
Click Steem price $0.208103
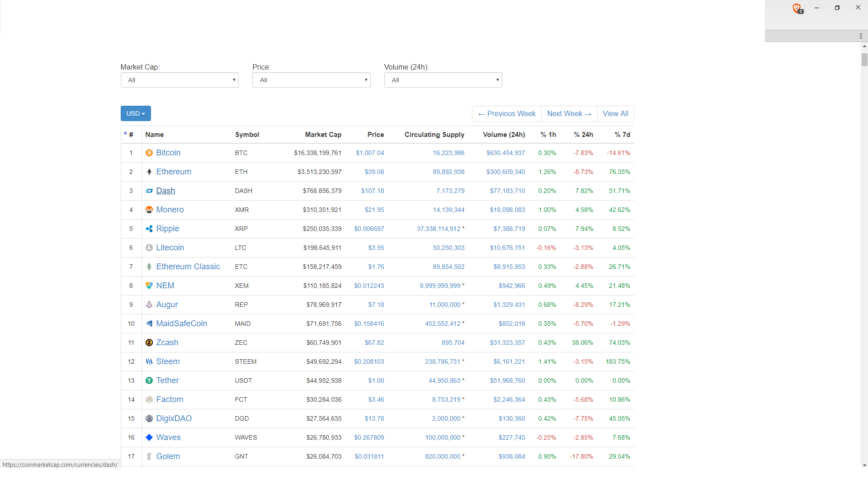point(369,362)
